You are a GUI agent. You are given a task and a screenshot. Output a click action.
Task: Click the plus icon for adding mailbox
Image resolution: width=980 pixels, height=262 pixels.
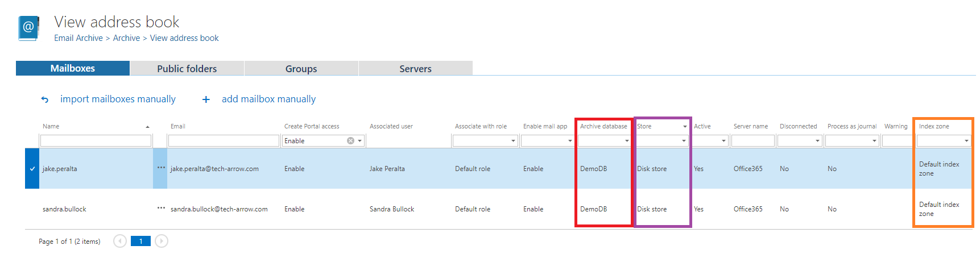(206, 99)
